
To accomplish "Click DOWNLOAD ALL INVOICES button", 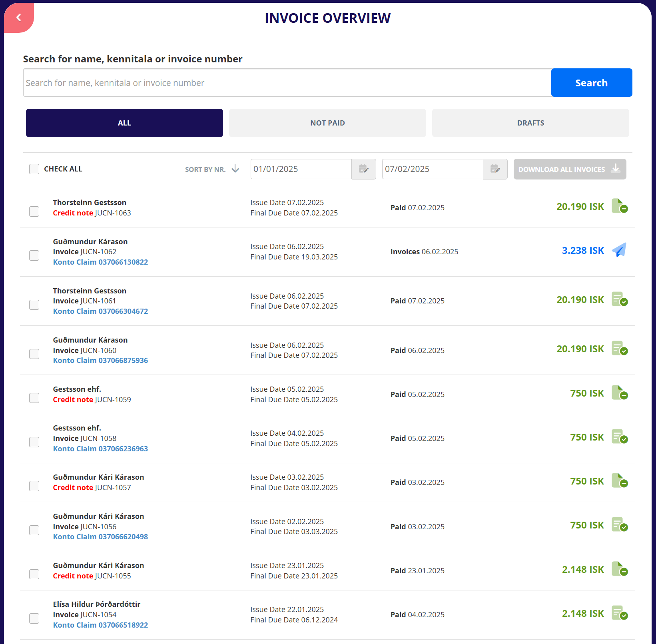I will [570, 169].
